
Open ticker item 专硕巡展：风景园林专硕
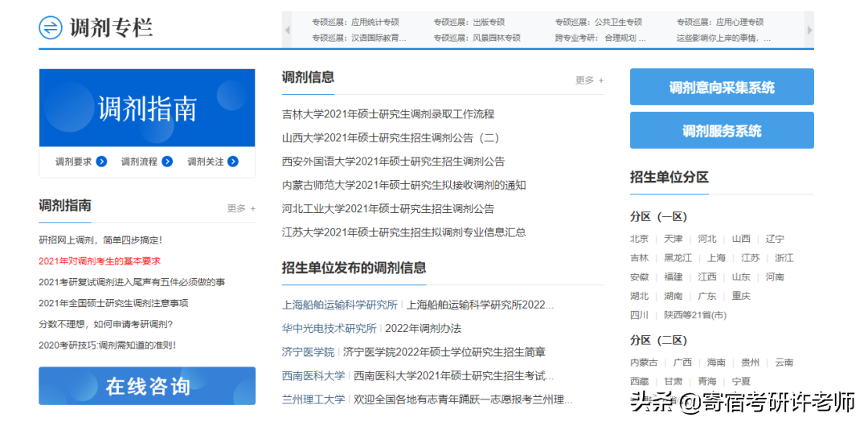tap(477, 39)
